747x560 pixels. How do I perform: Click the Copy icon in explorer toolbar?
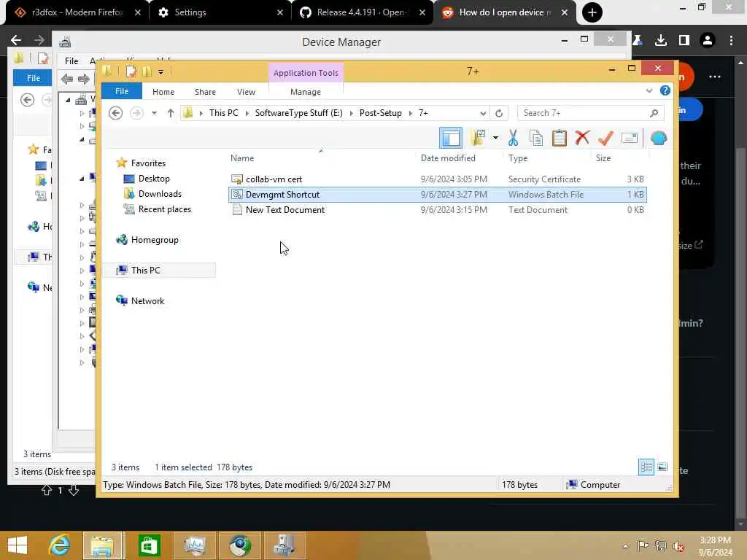pos(536,138)
